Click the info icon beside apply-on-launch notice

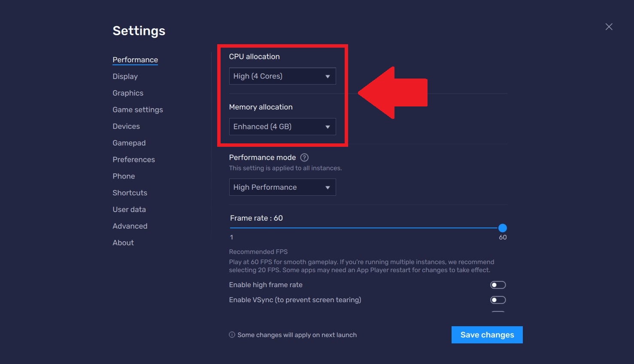tap(232, 334)
